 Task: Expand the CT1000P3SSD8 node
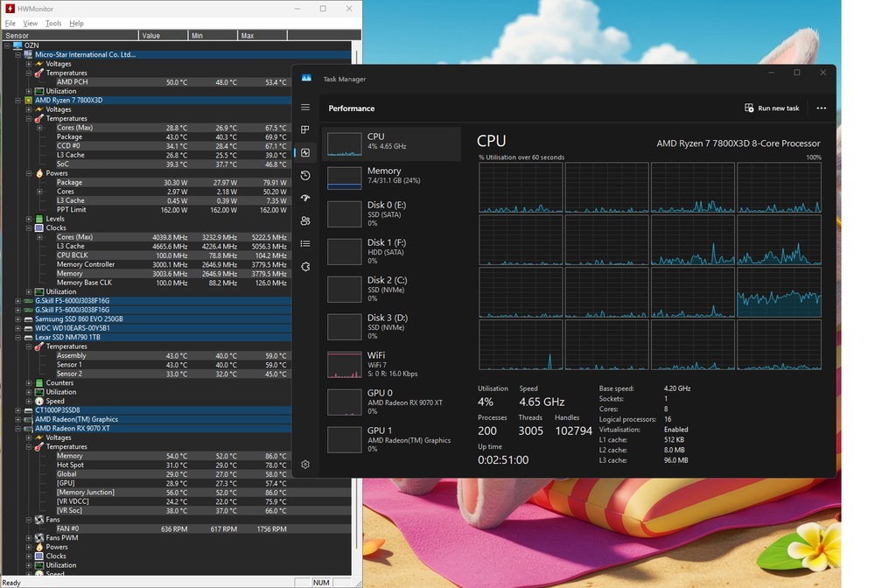(17, 410)
